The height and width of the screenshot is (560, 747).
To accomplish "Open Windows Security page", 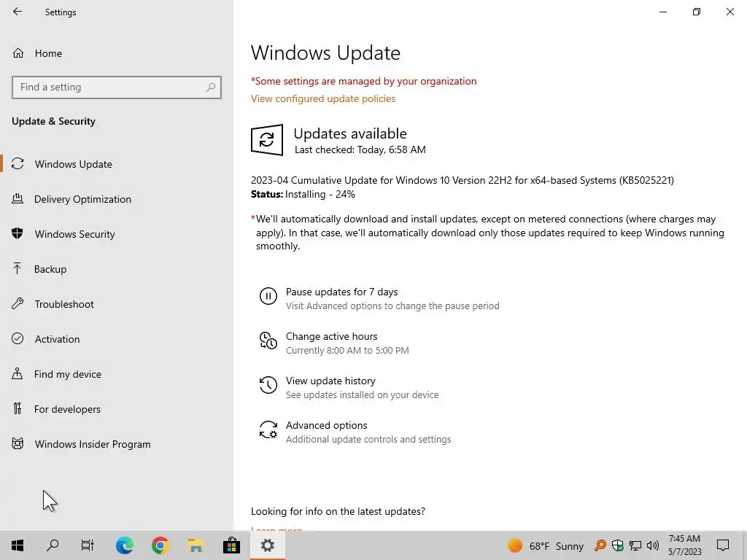I will click(117, 234).
